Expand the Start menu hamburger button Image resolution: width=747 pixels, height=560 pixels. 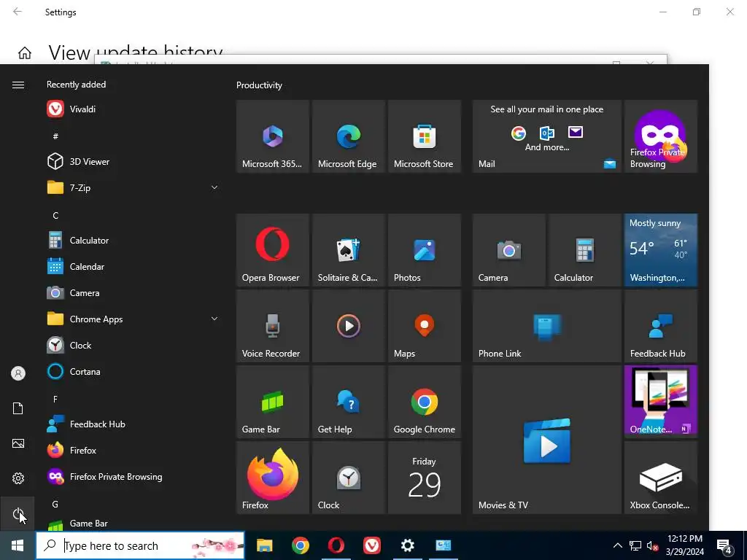click(18, 85)
